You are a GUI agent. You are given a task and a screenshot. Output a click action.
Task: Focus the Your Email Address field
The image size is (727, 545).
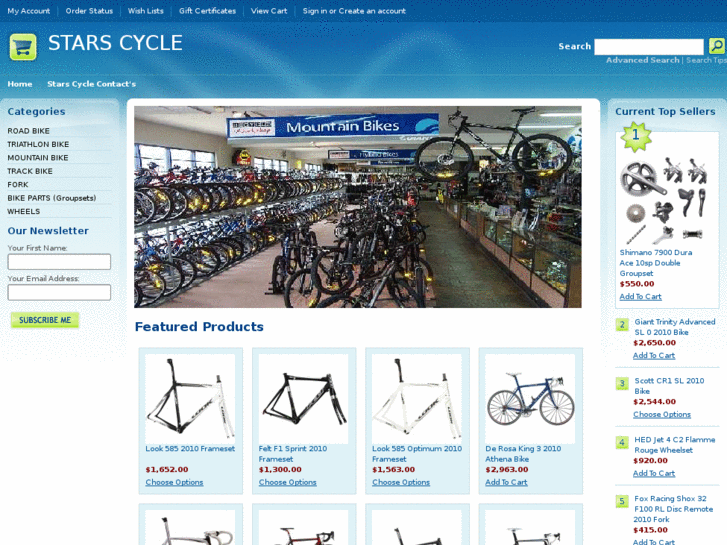click(x=59, y=292)
